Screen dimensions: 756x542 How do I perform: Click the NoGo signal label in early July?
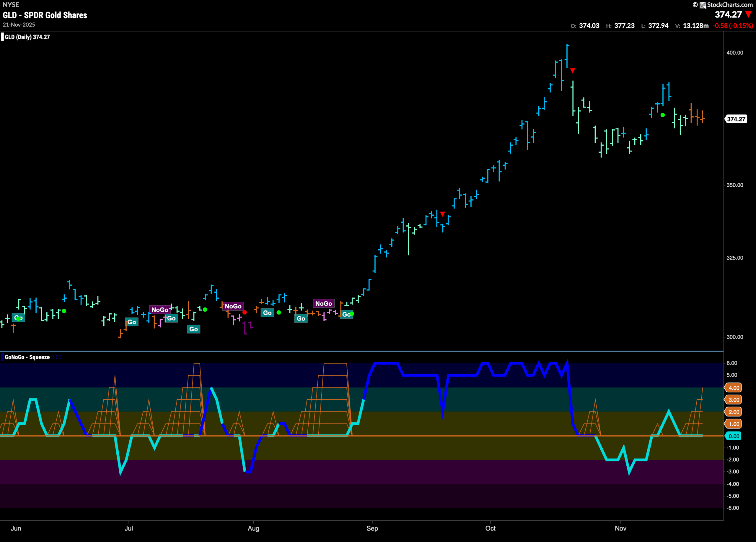[x=160, y=310]
